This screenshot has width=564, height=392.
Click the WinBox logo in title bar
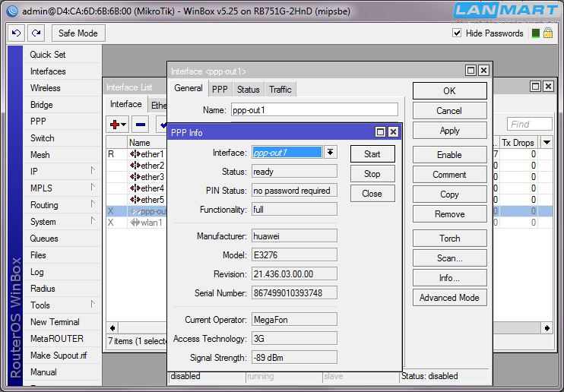12,11
